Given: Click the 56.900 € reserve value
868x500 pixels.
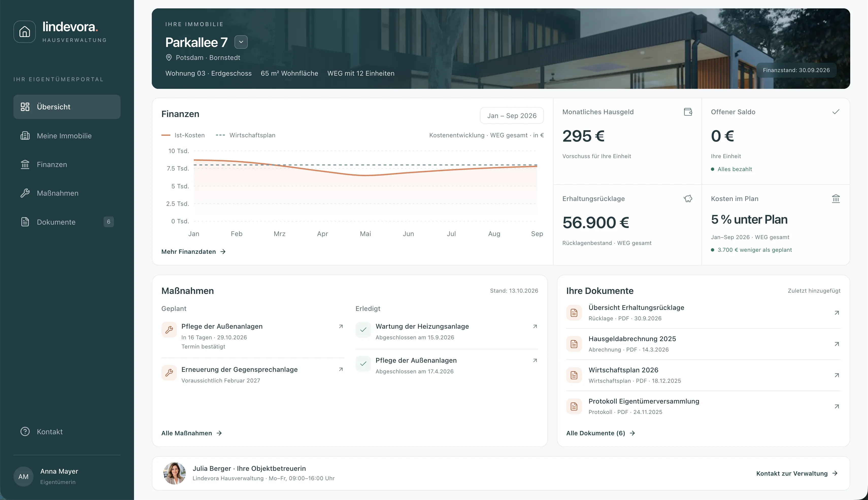Looking at the screenshot, I should coord(595,223).
